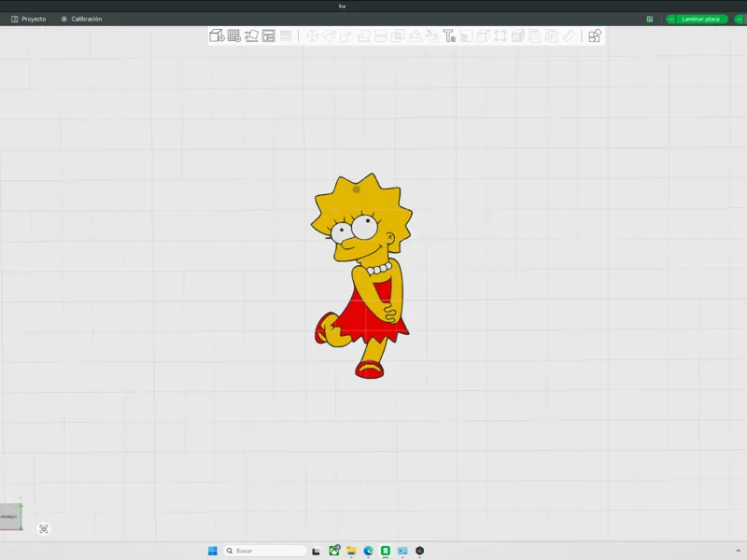Click the Paste icon in toolbar
The width and height of the screenshot is (747, 560).
point(552,35)
